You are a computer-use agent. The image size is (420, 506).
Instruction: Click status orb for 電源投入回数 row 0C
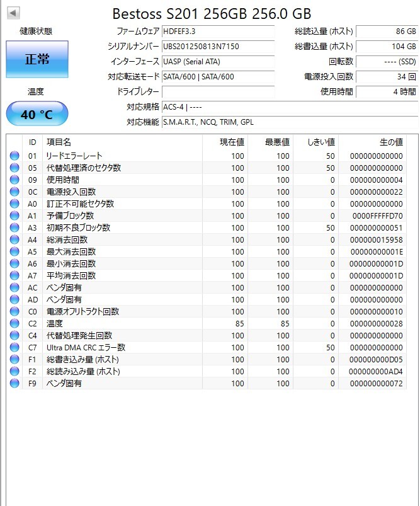point(14,192)
